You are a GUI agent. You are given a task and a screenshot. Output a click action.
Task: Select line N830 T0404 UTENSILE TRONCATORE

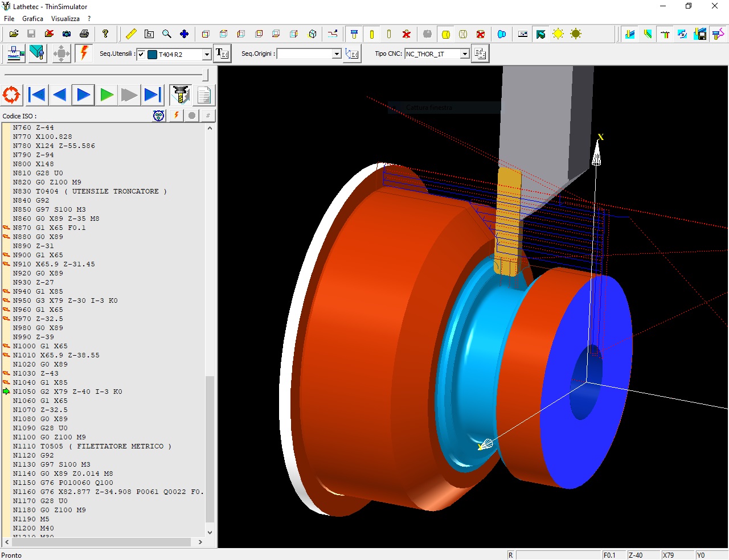(90, 191)
